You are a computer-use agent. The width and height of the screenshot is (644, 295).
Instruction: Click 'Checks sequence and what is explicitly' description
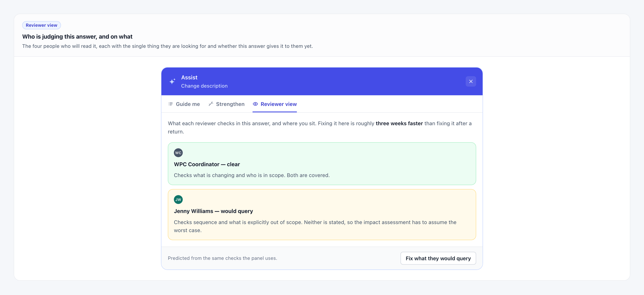(x=315, y=226)
